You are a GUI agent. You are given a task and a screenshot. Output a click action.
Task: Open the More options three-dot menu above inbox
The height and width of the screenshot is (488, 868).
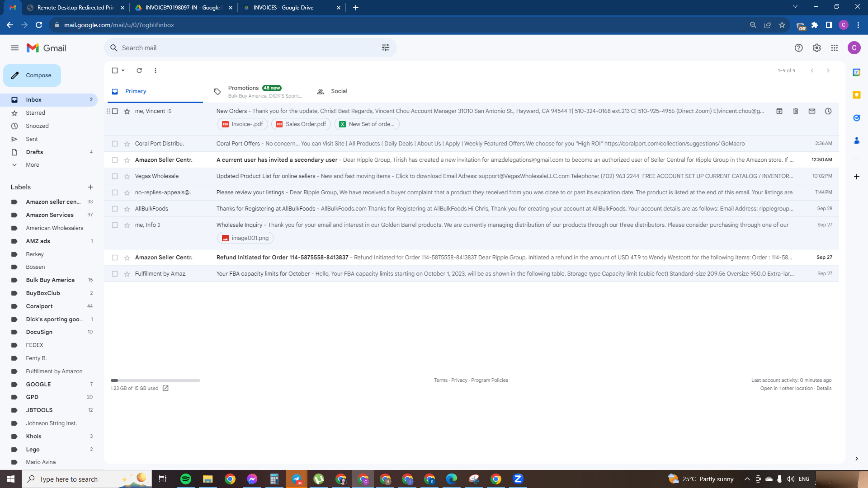[x=156, y=70]
